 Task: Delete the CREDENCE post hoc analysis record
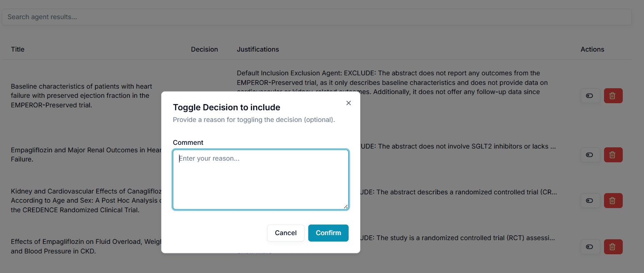(613, 201)
